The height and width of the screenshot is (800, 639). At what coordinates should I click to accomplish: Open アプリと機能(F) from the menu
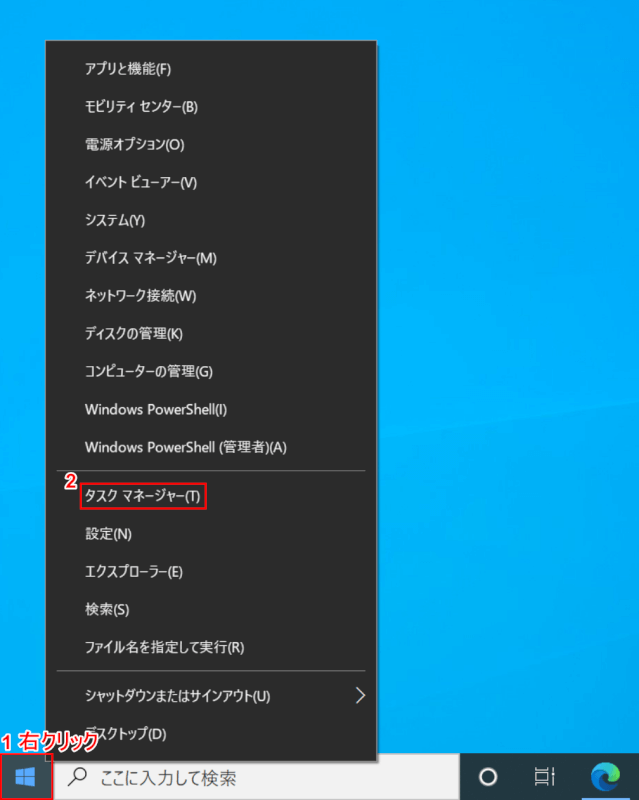pos(211,68)
